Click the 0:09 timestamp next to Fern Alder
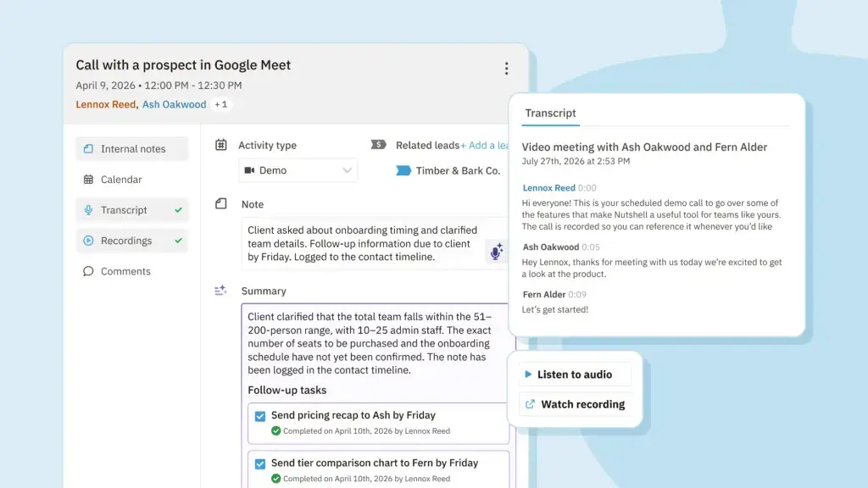This screenshot has height=488, width=868. pos(576,295)
